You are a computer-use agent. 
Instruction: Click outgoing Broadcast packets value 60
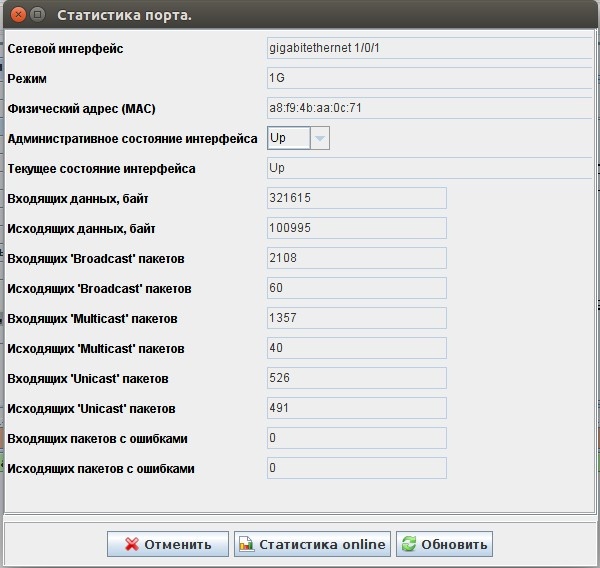pos(357,288)
